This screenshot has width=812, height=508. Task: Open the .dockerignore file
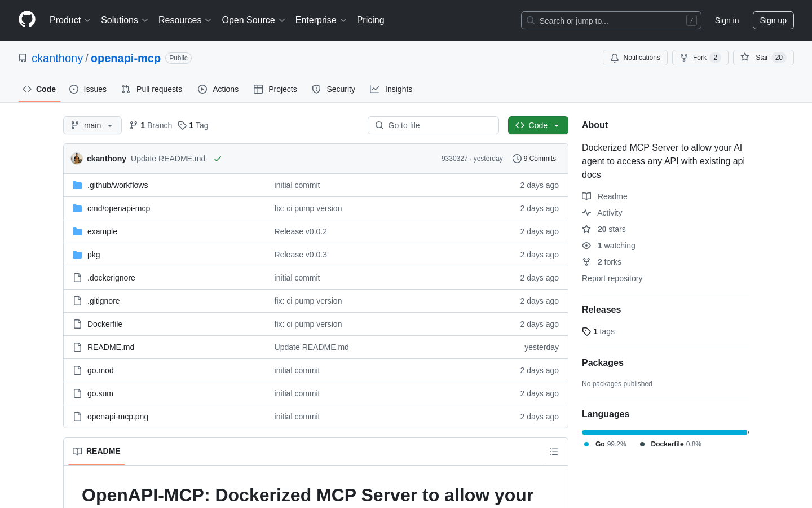(x=111, y=278)
